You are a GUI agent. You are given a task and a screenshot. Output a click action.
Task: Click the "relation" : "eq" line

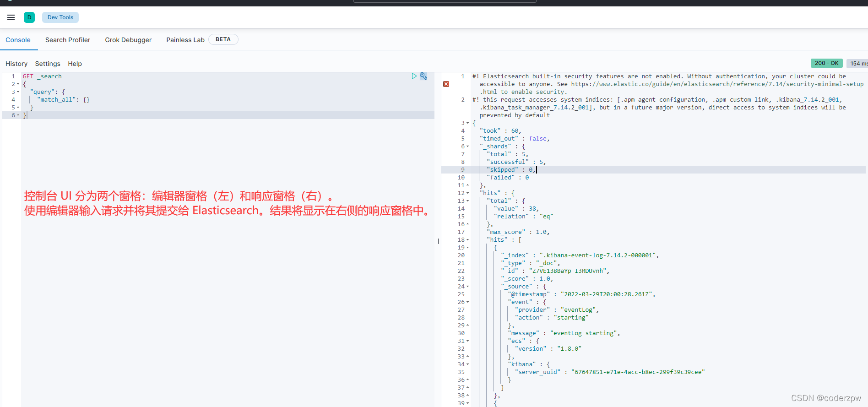pos(524,217)
